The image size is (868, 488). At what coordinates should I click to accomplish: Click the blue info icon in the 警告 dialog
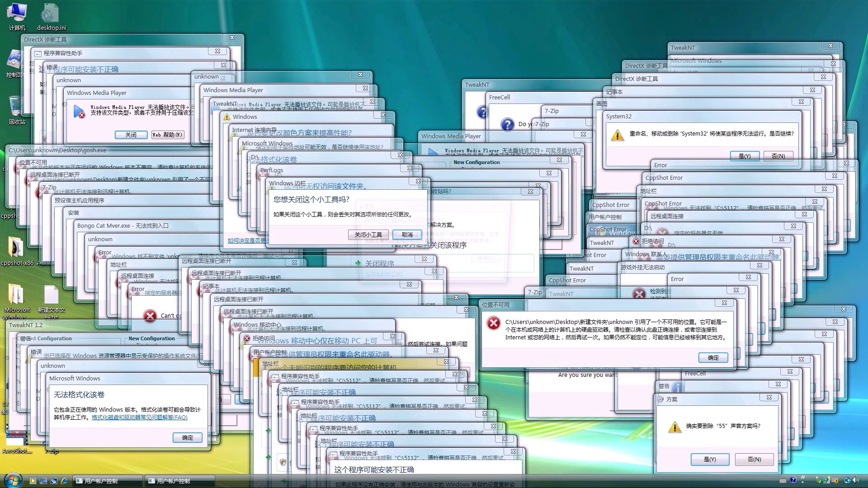[677, 387]
